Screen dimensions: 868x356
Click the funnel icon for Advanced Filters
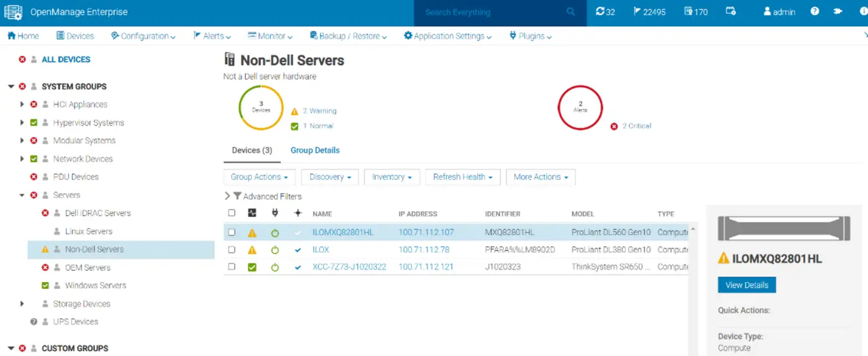point(237,196)
